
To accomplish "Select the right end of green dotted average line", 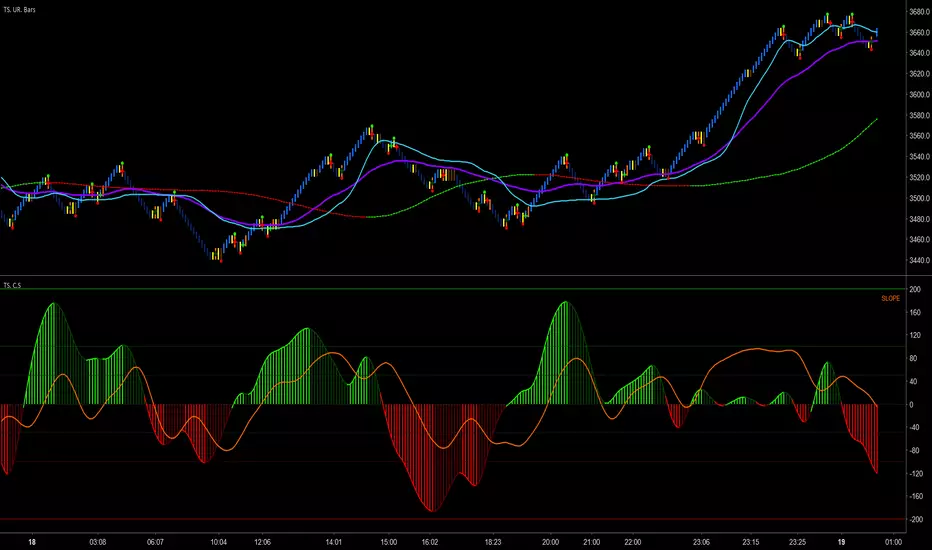I will pyautogui.click(x=877, y=118).
